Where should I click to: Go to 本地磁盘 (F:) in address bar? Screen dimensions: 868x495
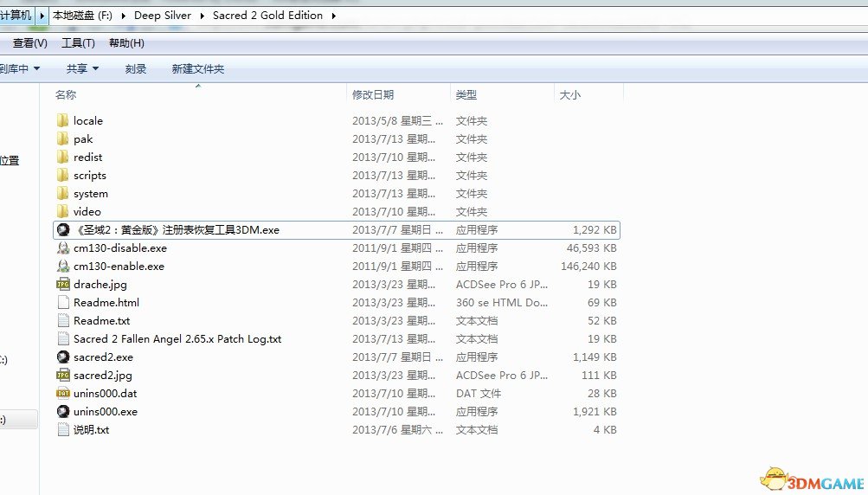pos(82,16)
